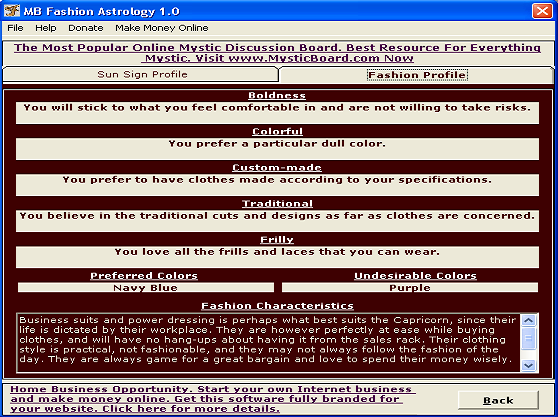
Task: Click inside the Fashion Characteristics text box
Action: [x=269, y=343]
